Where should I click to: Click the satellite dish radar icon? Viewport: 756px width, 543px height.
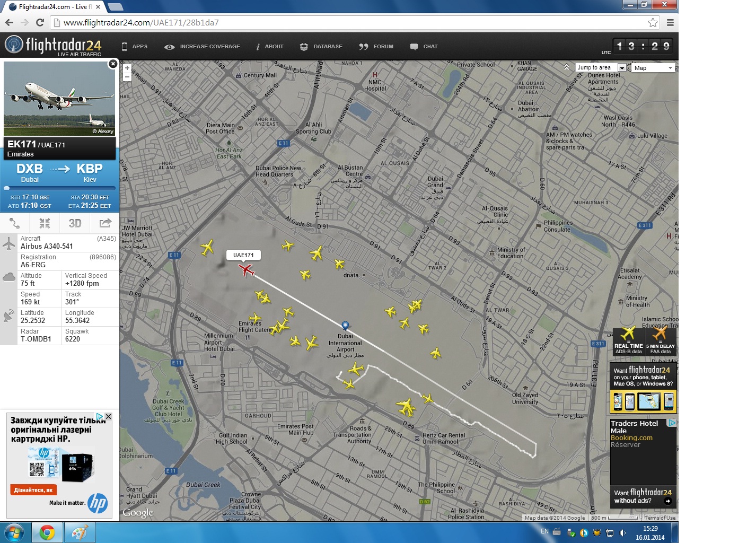[9, 316]
